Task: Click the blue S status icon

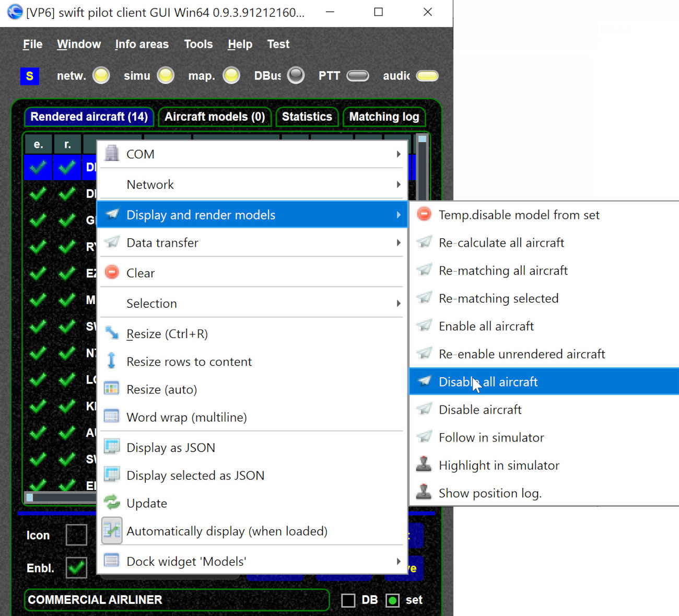Action: pos(30,76)
